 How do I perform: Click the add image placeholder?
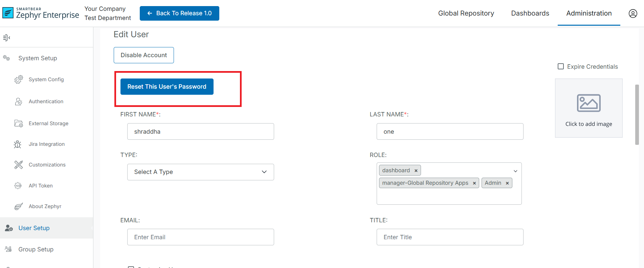click(x=589, y=108)
